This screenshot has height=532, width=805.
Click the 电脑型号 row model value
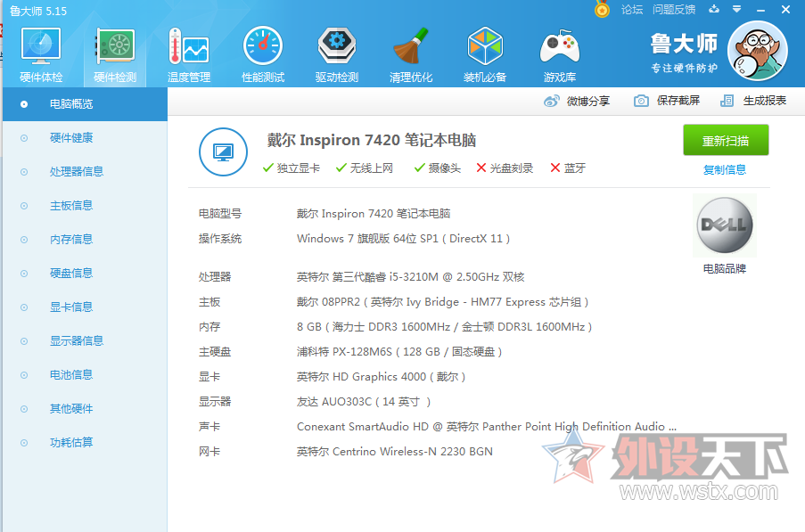[x=374, y=213]
